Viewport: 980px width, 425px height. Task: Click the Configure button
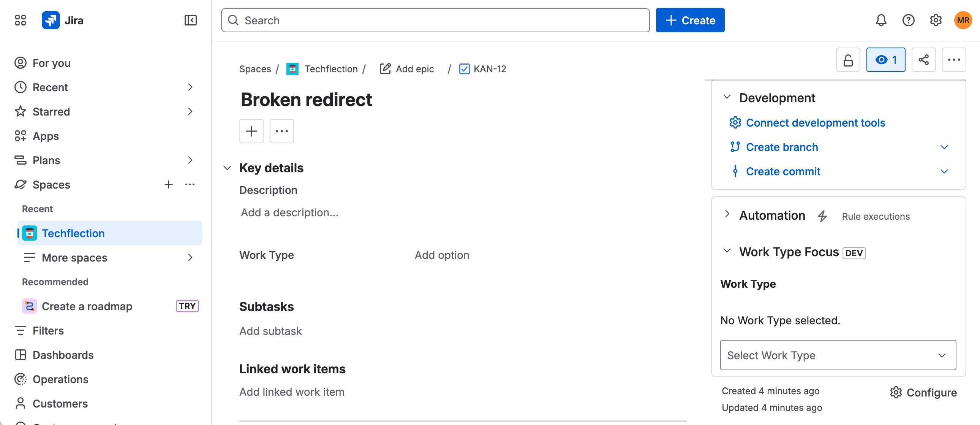point(923,392)
